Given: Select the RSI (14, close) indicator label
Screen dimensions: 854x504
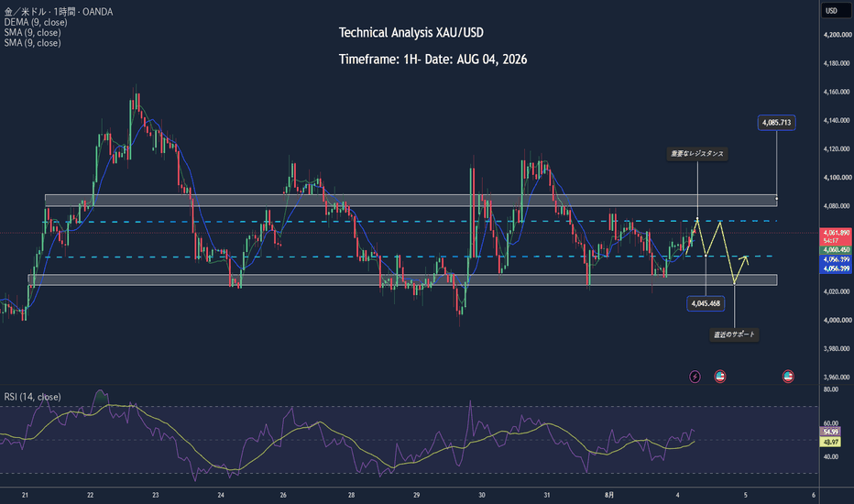Looking at the screenshot, I should coord(32,397).
